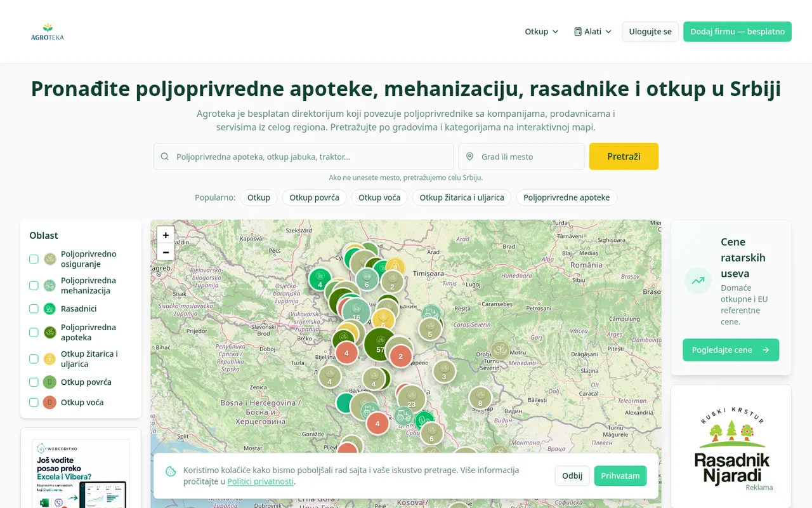Decline cookies with the Odbij button
The height and width of the screenshot is (508, 812).
572,476
